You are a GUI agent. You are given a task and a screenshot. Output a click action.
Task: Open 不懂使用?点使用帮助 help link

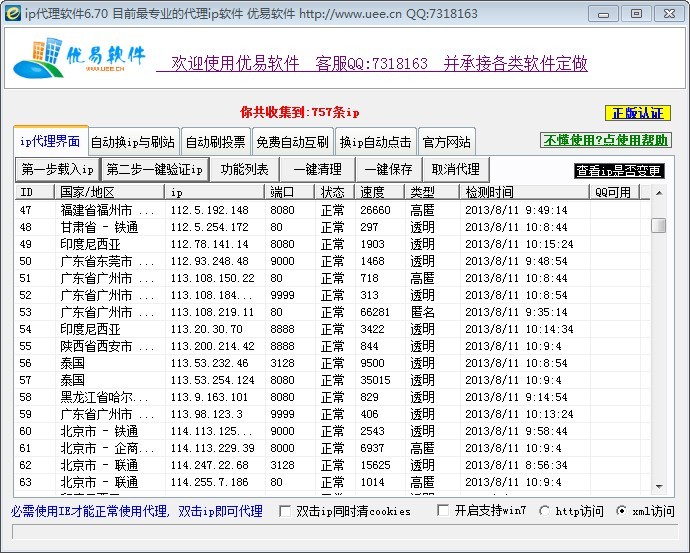(605, 140)
